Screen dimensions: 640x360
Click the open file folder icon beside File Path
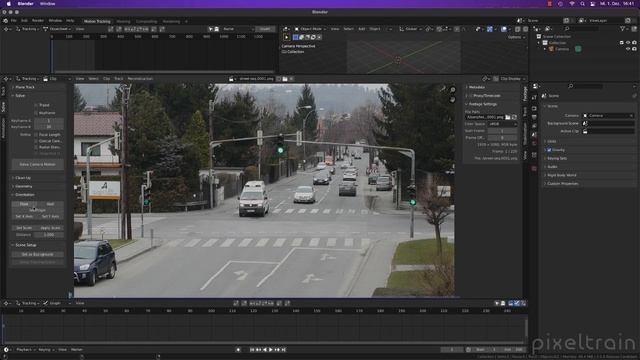point(508,117)
